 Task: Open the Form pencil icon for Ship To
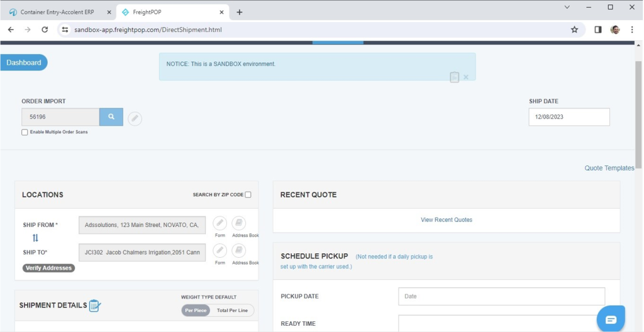tap(219, 251)
